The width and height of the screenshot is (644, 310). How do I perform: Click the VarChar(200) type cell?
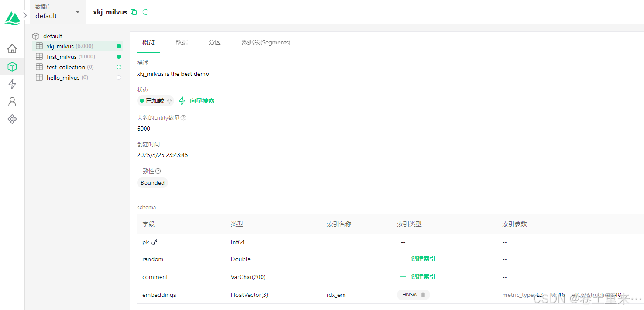pyautogui.click(x=248, y=277)
